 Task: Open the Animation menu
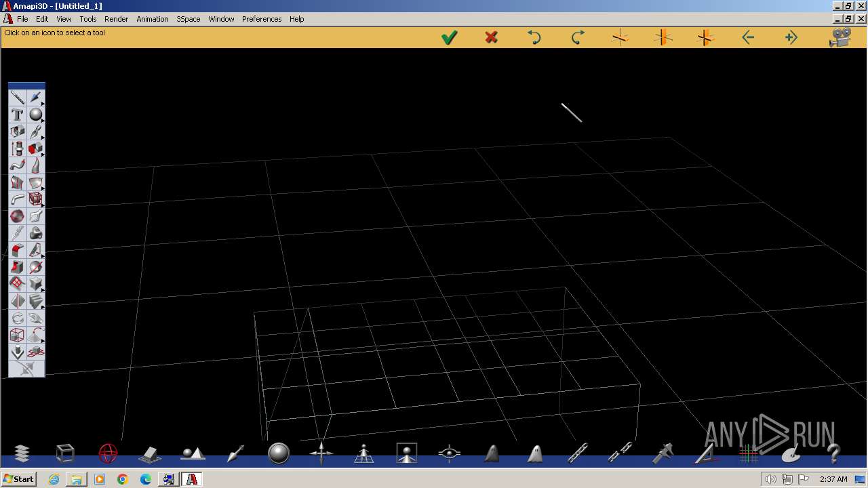[x=153, y=19]
